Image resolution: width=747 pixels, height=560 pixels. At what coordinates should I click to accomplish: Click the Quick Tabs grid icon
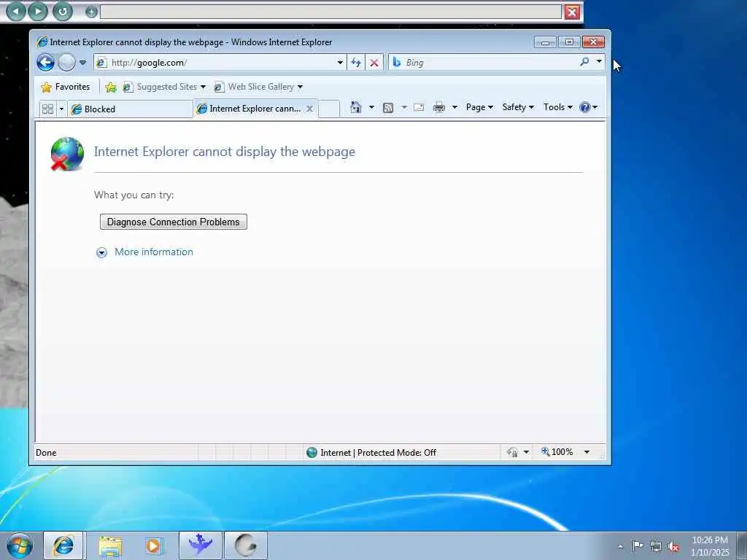pos(47,109)
